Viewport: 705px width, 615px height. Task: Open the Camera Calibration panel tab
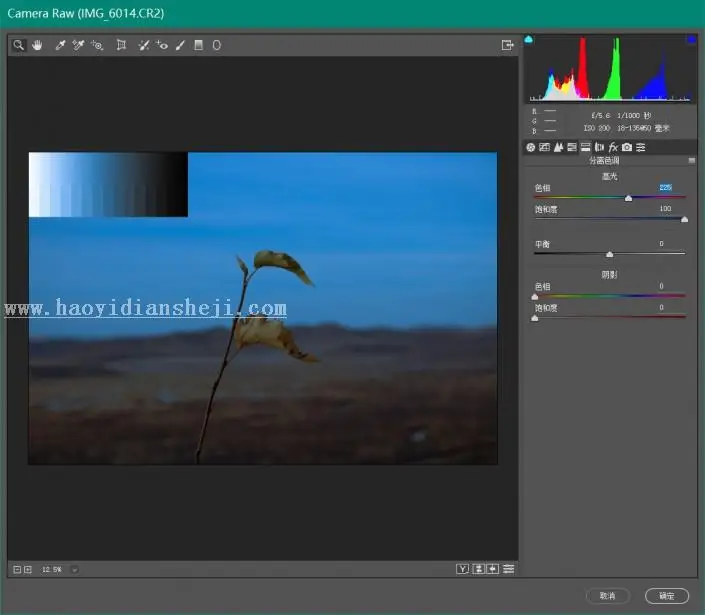pos(627,147)
